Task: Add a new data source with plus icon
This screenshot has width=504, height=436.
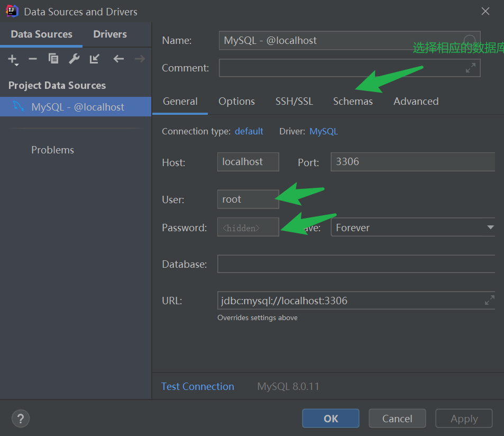Action: click(x=13, y=59)
